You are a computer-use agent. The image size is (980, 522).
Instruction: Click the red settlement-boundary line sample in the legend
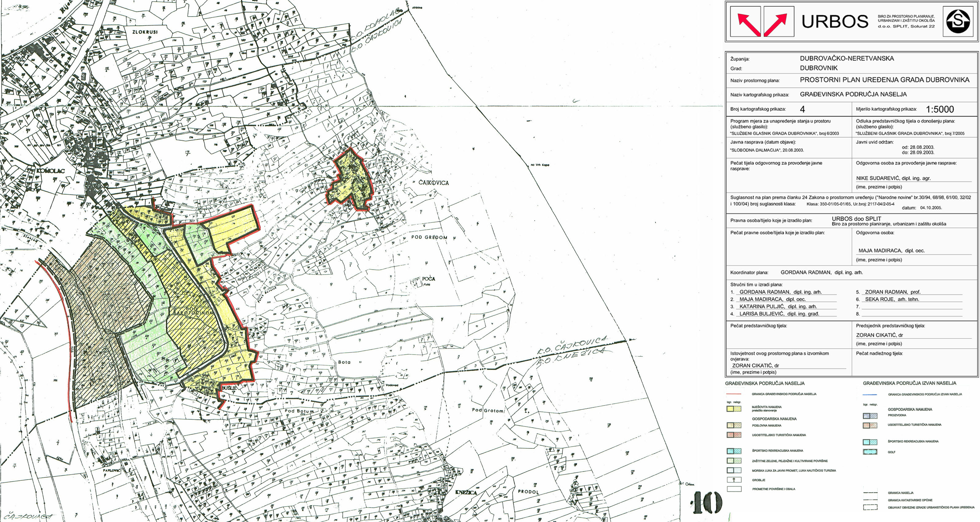(x=734, y=394)
